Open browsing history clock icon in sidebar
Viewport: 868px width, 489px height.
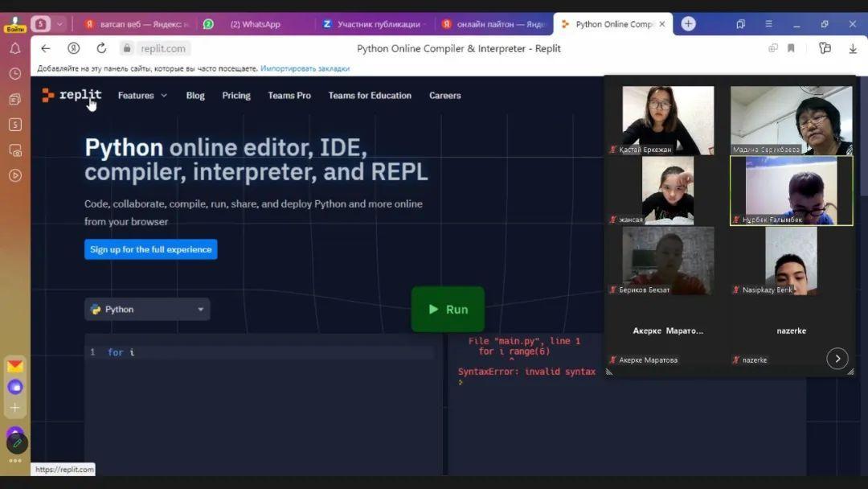tap(15, 74)
